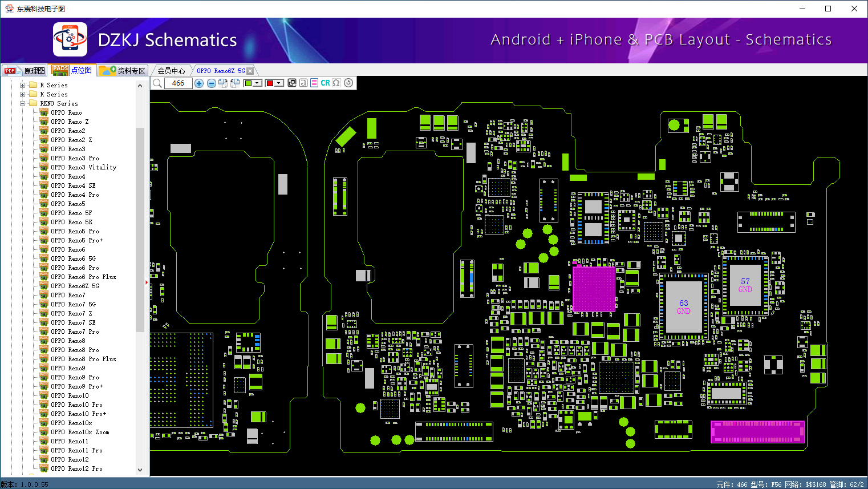Close the OPPO Reno6Z 5G tab

[x=250, y=71]
